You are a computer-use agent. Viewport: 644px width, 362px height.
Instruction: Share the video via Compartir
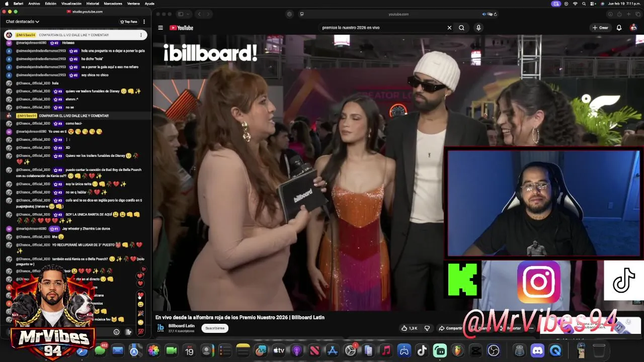[450, 328]
